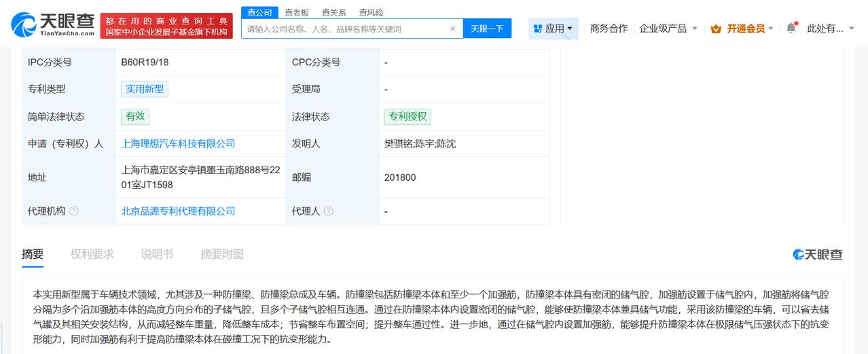868x354 pixels.
Task: Click the 实用新型 patent type tag
Action: (x=145, y=89)
